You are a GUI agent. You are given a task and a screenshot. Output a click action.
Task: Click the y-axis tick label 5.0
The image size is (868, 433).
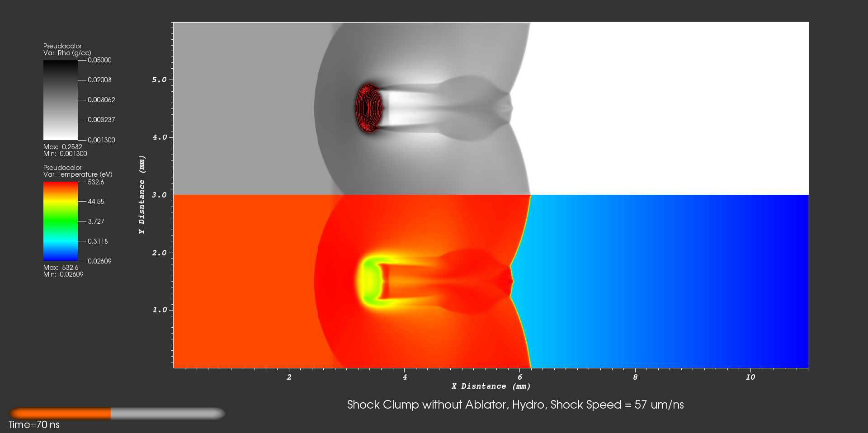pos(159,80)
